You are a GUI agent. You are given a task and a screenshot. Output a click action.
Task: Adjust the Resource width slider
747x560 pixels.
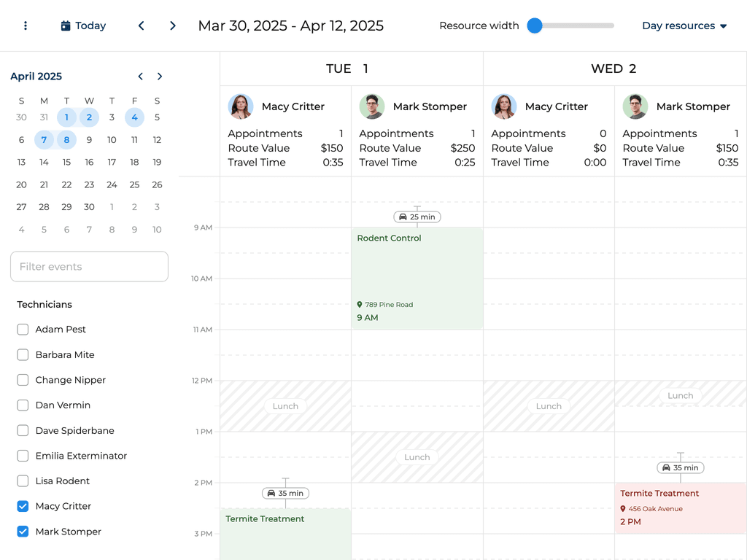535,25
